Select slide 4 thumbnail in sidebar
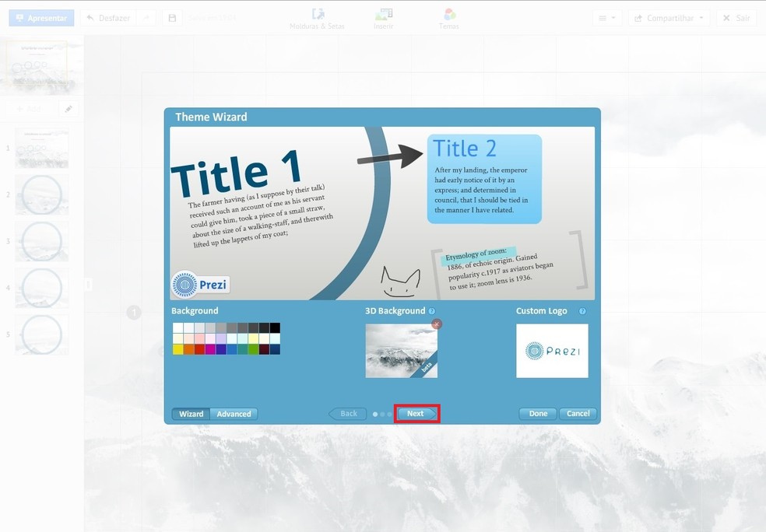766x532 pixels. pyautogui.click(x=41, y=288)
